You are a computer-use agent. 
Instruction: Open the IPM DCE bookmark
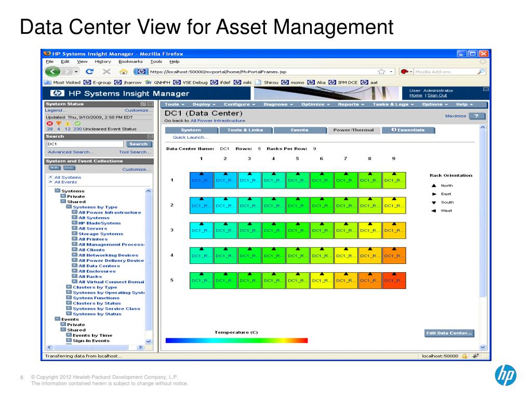[343, 83]
